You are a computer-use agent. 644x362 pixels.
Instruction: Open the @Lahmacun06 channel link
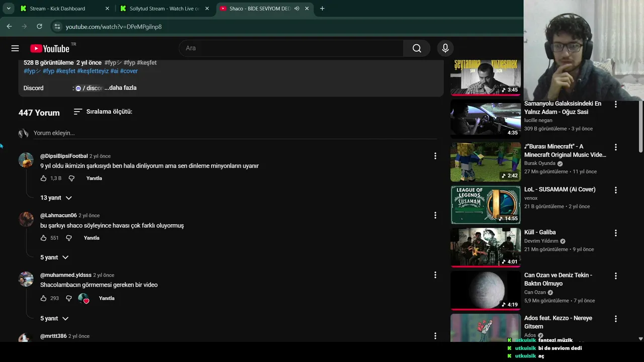pyautogui.click(x=58, y=216)
